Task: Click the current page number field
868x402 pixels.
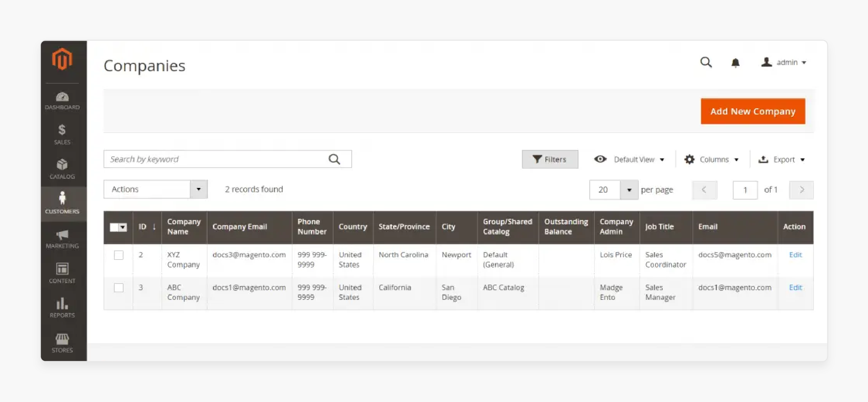Action: click(745, 190)
